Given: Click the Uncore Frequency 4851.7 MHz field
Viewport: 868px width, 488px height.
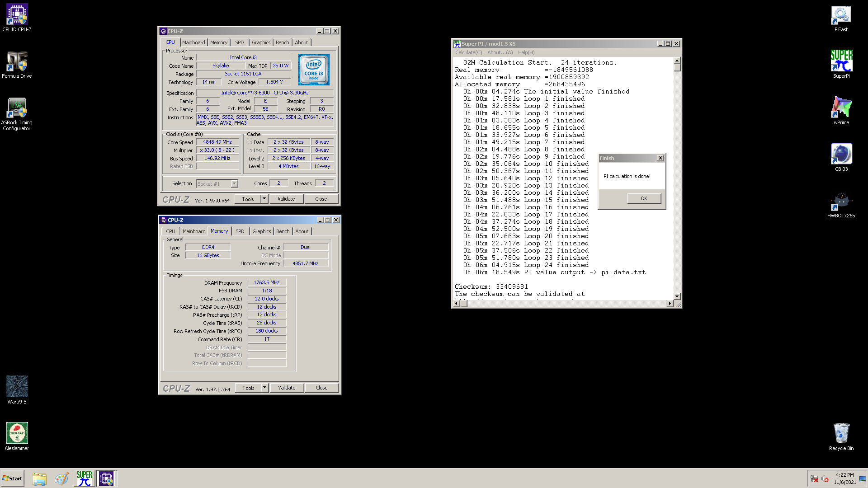Looking at the screenshot, I should (306, 263).
